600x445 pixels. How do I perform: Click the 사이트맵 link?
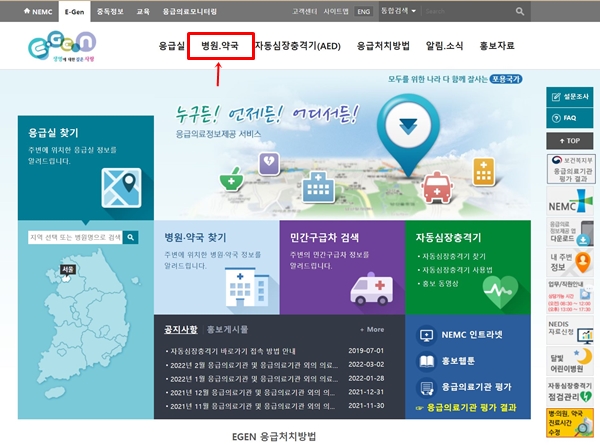336,11
